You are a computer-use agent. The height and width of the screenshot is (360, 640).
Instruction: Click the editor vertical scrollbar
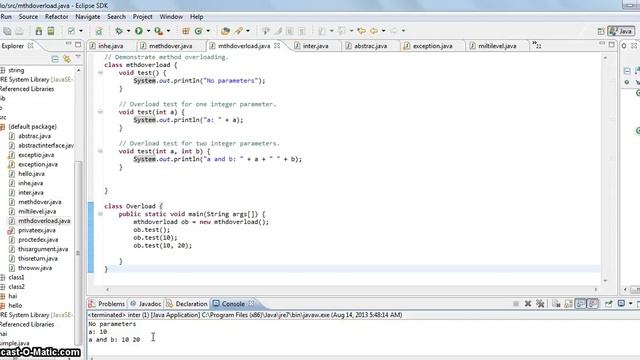point(605,169)
